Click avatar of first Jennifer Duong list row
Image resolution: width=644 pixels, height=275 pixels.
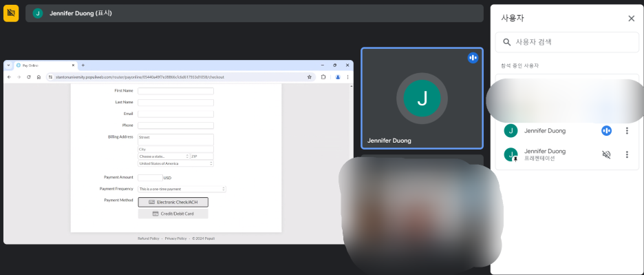[511, 131]
